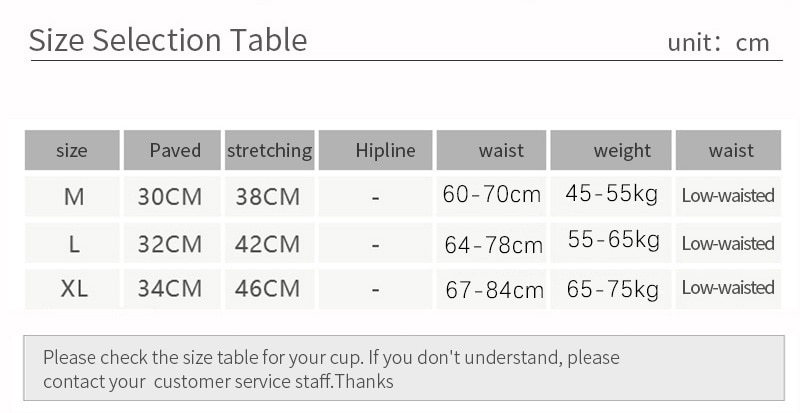Click the XL size cell
Image resolution: width=800 pixels, height=413 pixels.
pyautogui.click(x=72, y=289)
